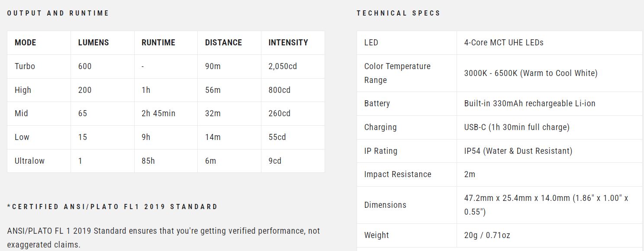
Task: Select the Color Temperature Range label
Action: [397, 73]
